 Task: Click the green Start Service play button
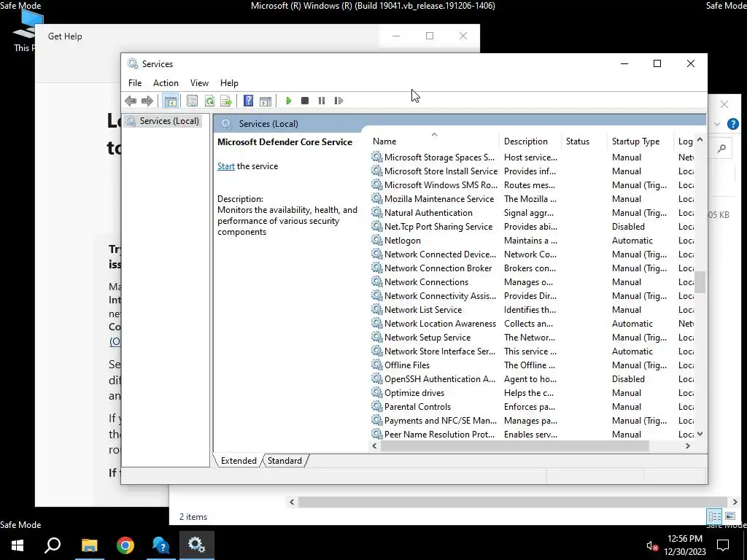(288, 101)
